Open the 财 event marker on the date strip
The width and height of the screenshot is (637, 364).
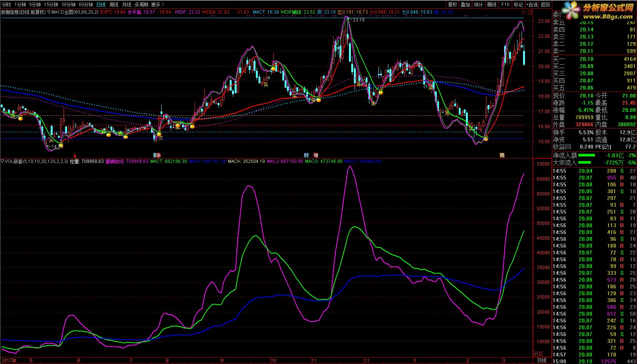point(306,155)
